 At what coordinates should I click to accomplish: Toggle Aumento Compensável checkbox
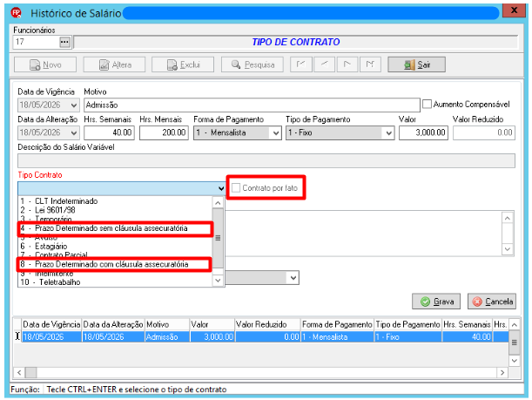[x=427, y=104]
